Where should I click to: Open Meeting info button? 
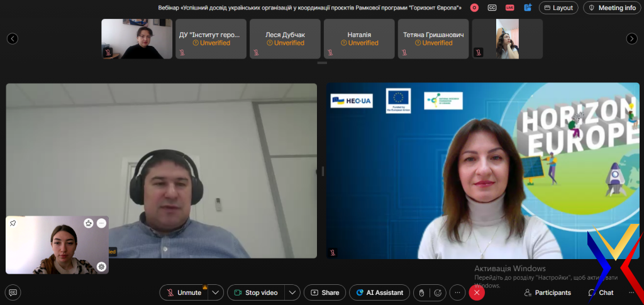[x=611, y=8]
